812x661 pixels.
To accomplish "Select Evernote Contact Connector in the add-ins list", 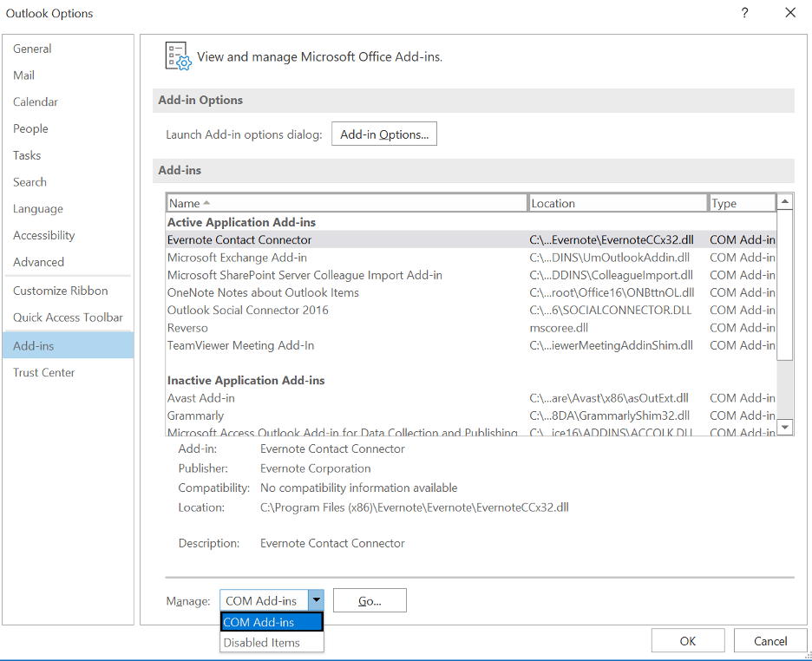I will (x=471, y=239).
